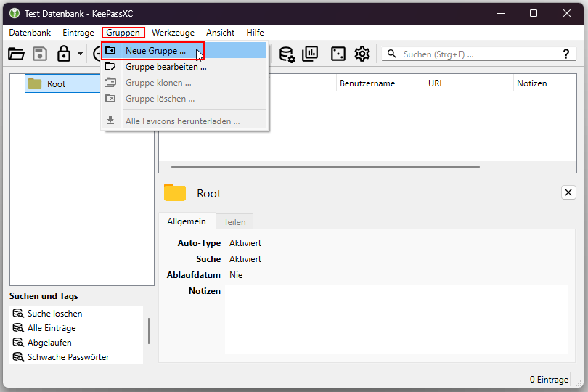Screen dimensions: 588x392
Task: Click the yellow Root folder icon
Action: pos(175,192)
